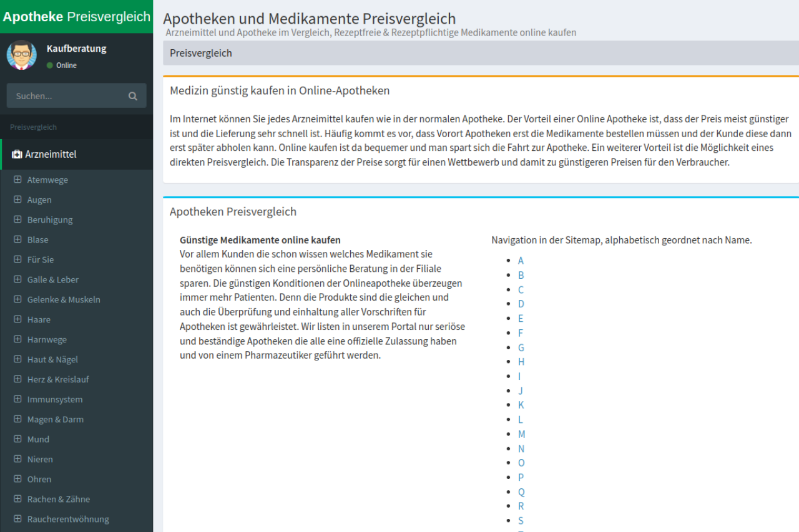Click the search magnifier icon

[132, 96]
